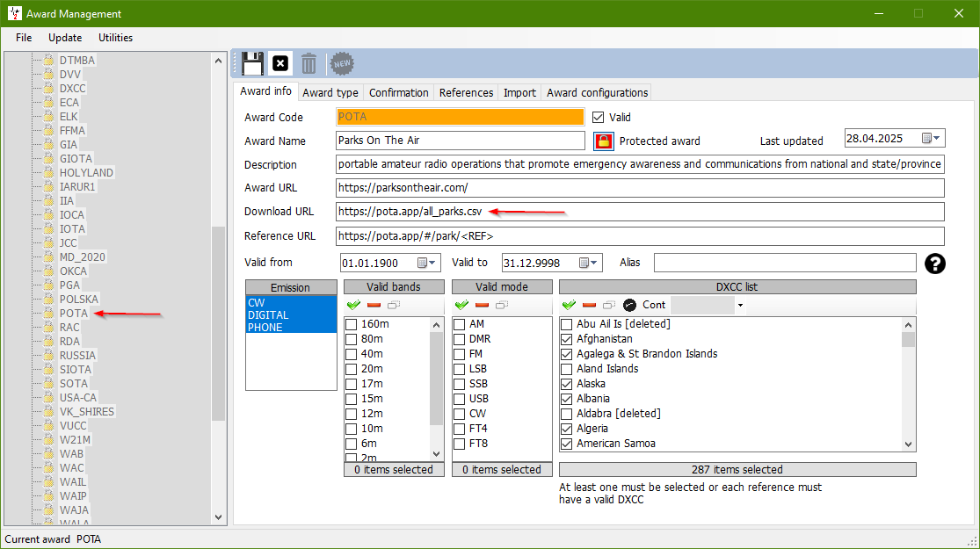Open help via the question mark icon
Viewport: 980px width, 549px height.
pos(934,264)
